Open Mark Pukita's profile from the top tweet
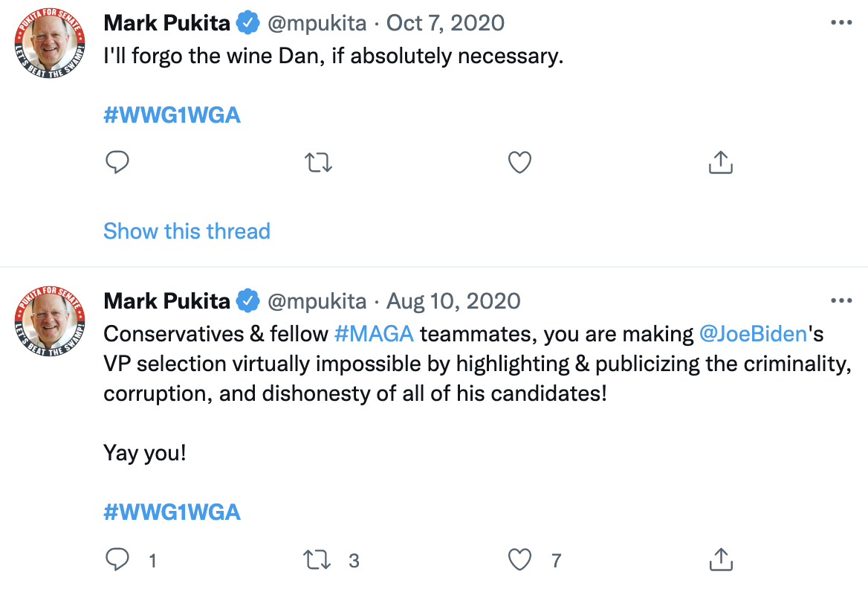Screen dimensions: 868x589 (166, 22)
